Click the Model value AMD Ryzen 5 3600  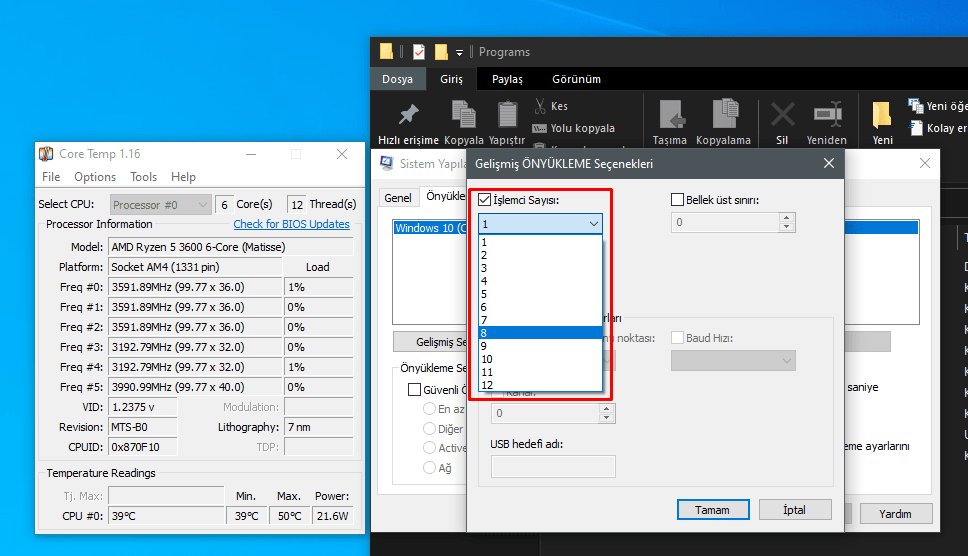[x=231, y=247]
